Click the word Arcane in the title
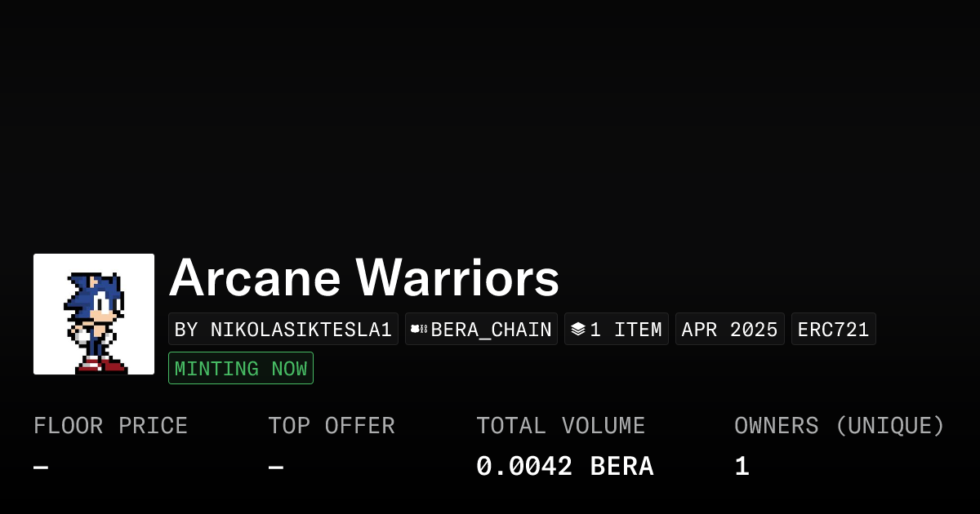The height and width of the screenshot is (514, 980). point(255,278)
